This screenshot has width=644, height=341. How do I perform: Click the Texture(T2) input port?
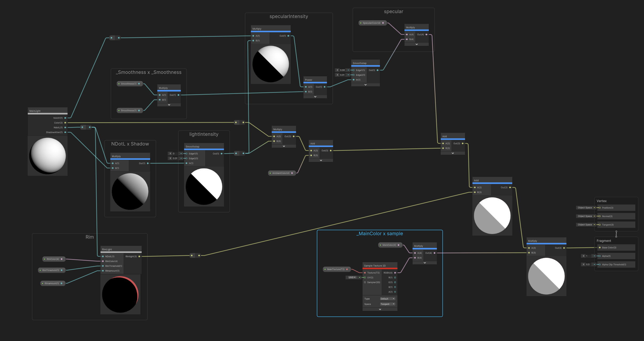[365, 273]
